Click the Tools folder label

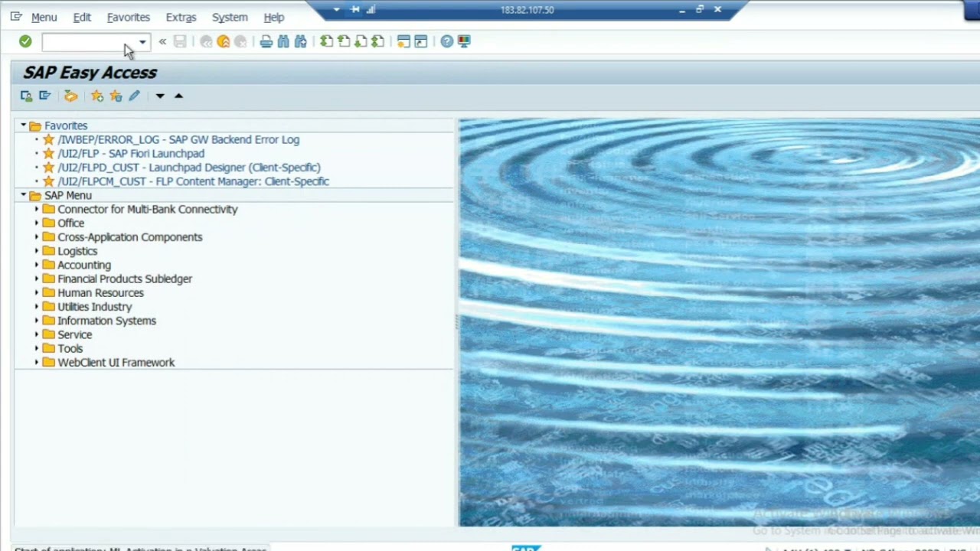[x=70, y=348]
